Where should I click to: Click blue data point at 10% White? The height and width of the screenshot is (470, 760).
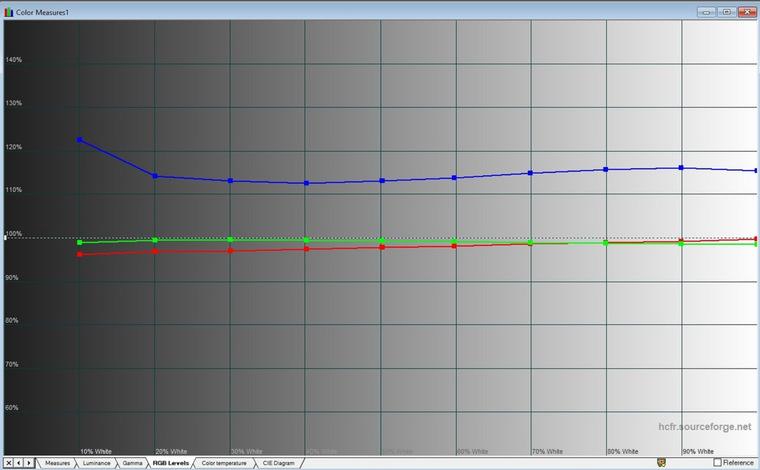pyautogui.click(x=79, y=140)
